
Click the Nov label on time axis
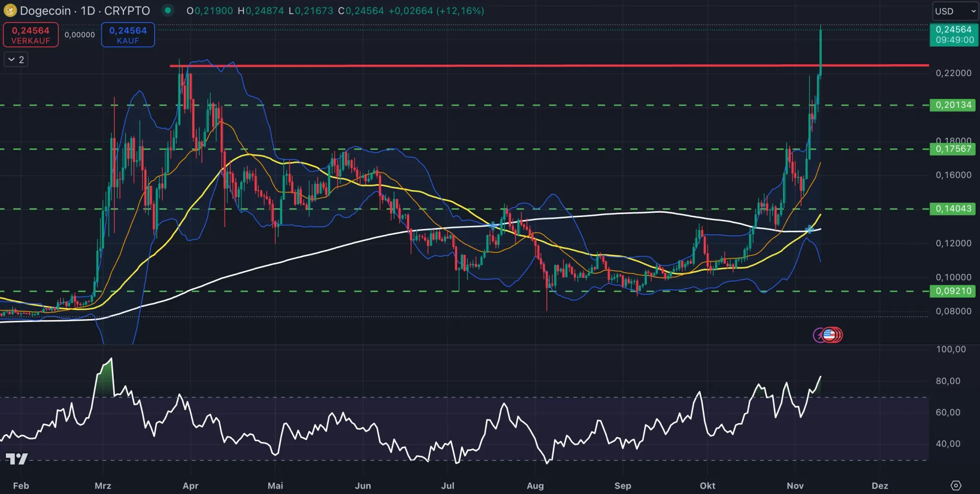(x=795, y=486)
